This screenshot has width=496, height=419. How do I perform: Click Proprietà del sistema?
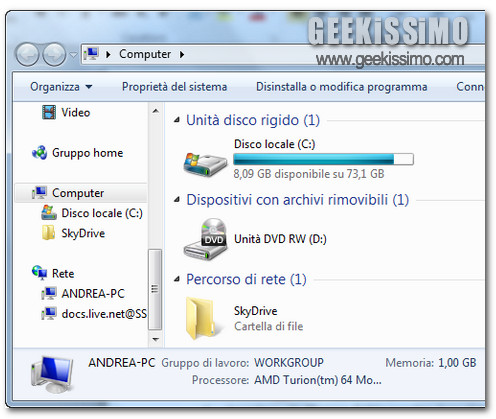(174, 87)
